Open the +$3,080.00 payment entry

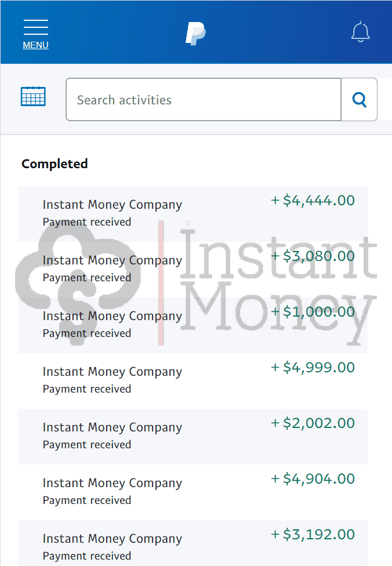pyautogui.click(x=193, y=270)
